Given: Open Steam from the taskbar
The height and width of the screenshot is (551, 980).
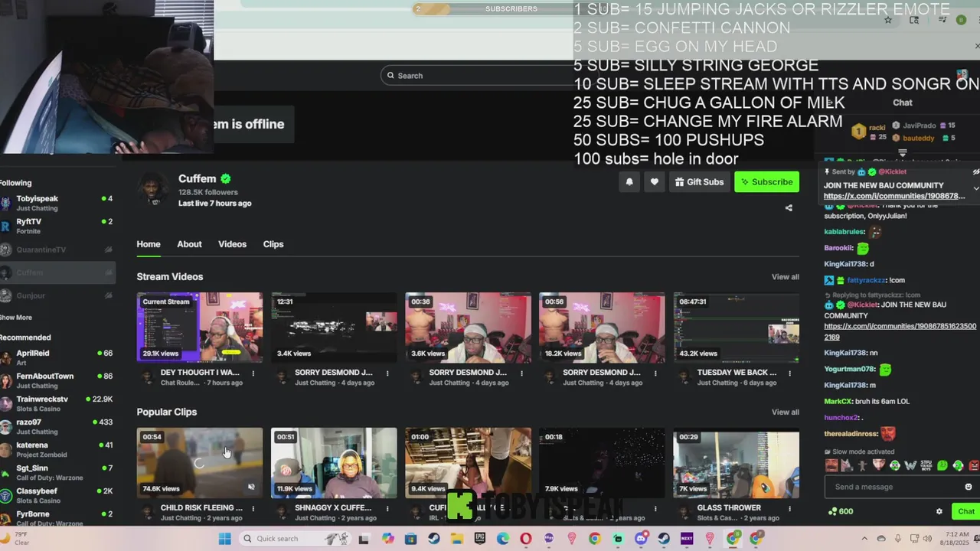Looking at the screenshot, I should coord(434,539).
